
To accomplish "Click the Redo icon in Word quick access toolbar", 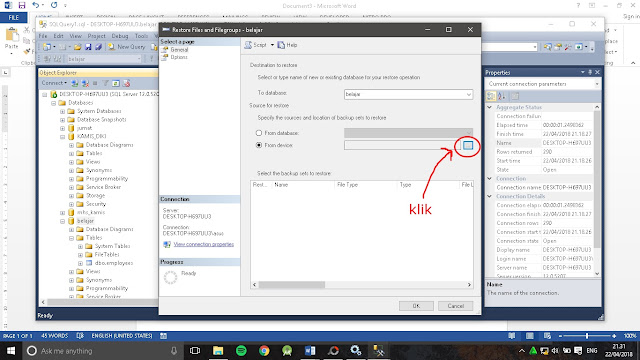I will pos(54,5).
